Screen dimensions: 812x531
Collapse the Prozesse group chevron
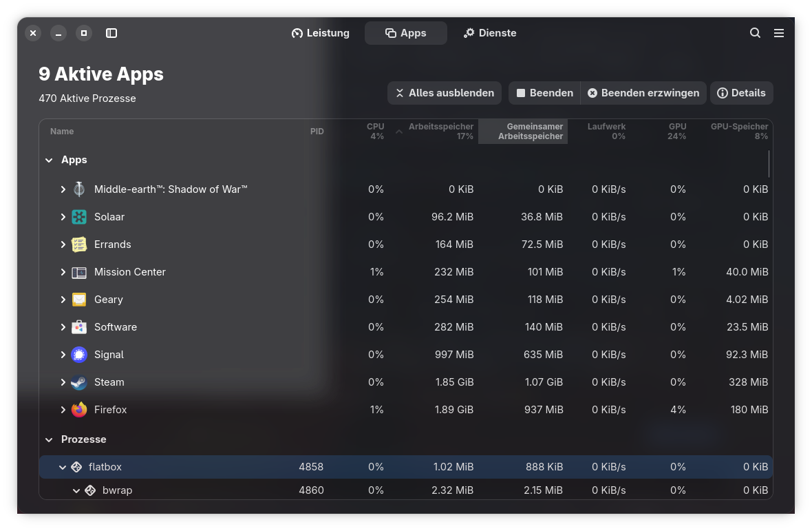49,440
